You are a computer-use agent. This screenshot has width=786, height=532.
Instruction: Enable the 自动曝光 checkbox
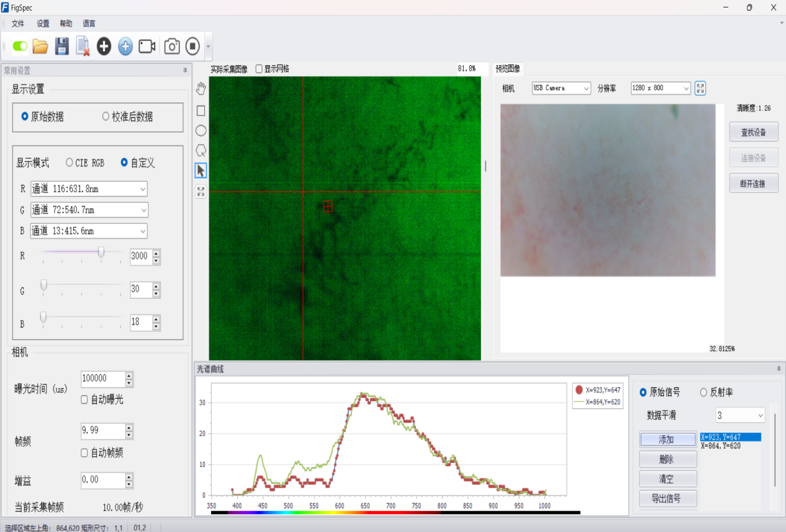click(84, 400)
